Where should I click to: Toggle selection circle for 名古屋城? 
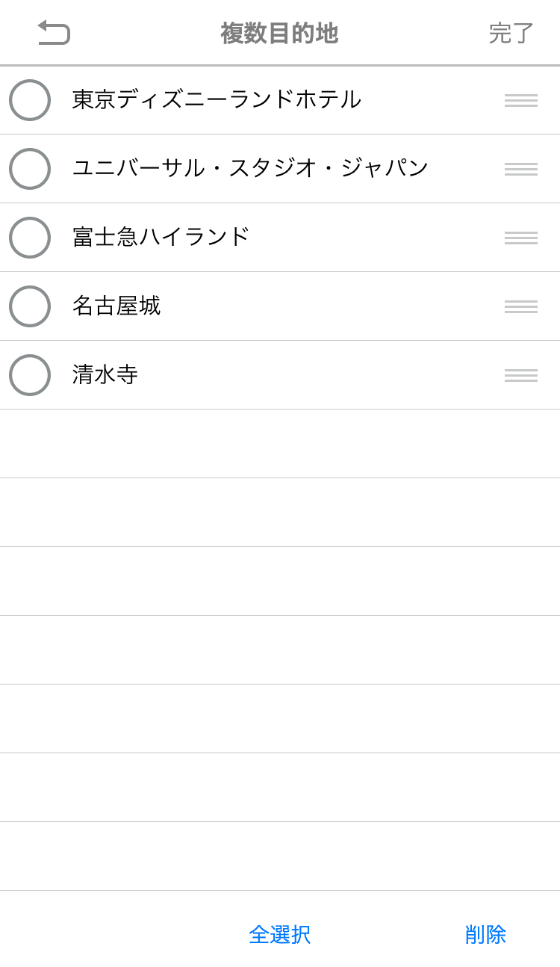[x=30, y=306]
